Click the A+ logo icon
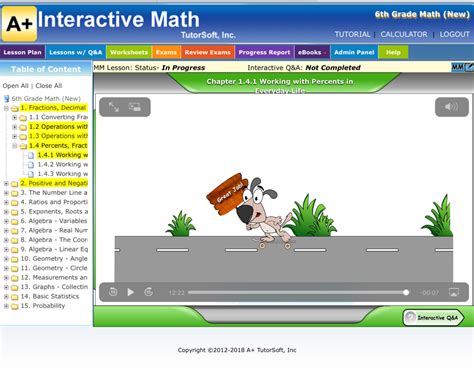The height and width of the screenshot is (386, 474). click(19, 24)
